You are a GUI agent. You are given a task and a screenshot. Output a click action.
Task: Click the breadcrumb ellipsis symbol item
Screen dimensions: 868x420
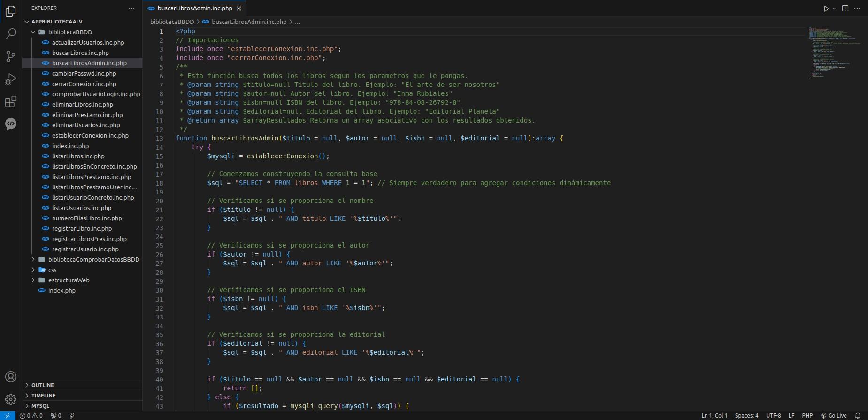(x=297, y=22)
